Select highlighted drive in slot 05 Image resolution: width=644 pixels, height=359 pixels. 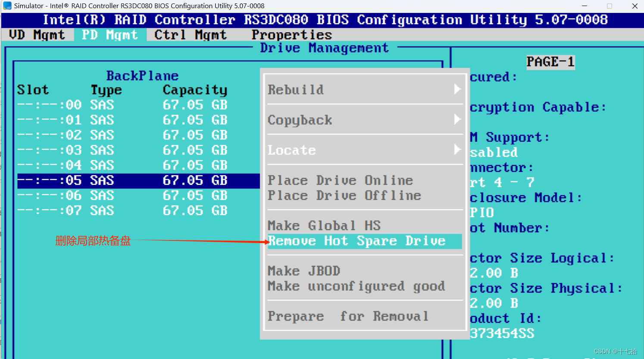(138, 181)
